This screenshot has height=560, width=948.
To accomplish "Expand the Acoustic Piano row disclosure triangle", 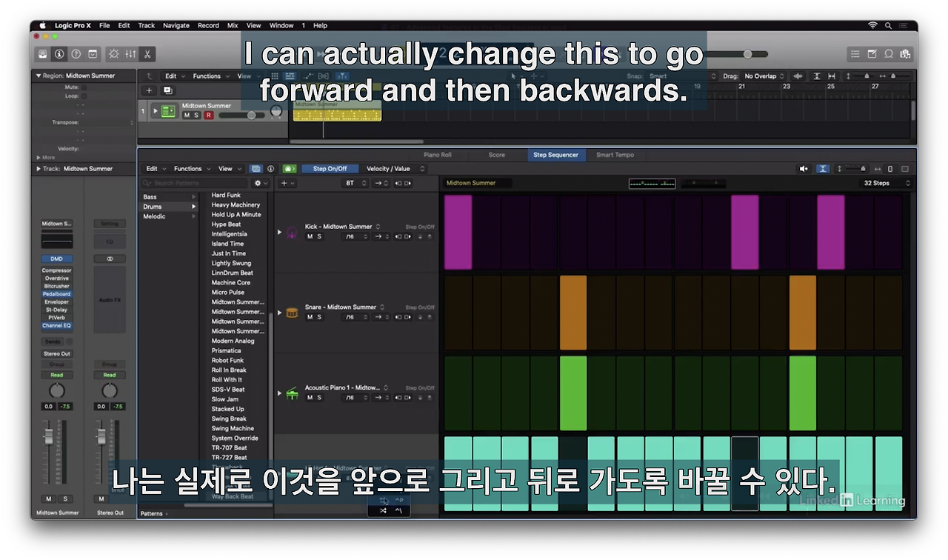I will [x=279, y=393].
